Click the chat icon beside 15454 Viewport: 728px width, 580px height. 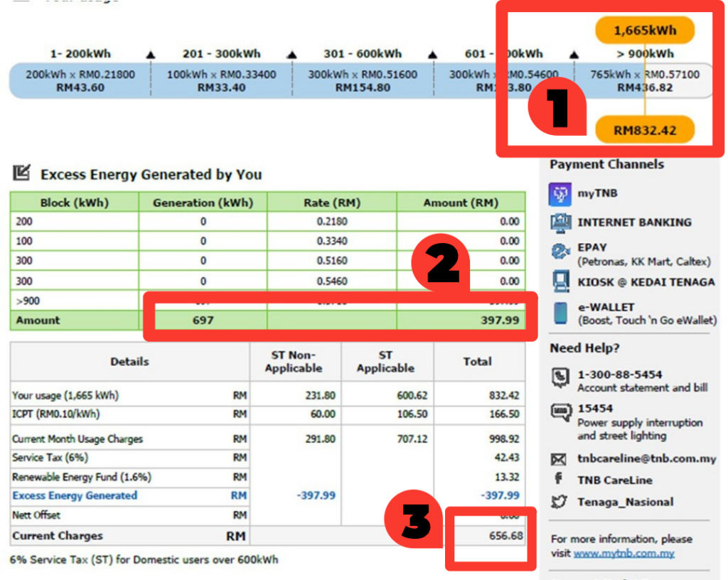(x=560, y=412)
